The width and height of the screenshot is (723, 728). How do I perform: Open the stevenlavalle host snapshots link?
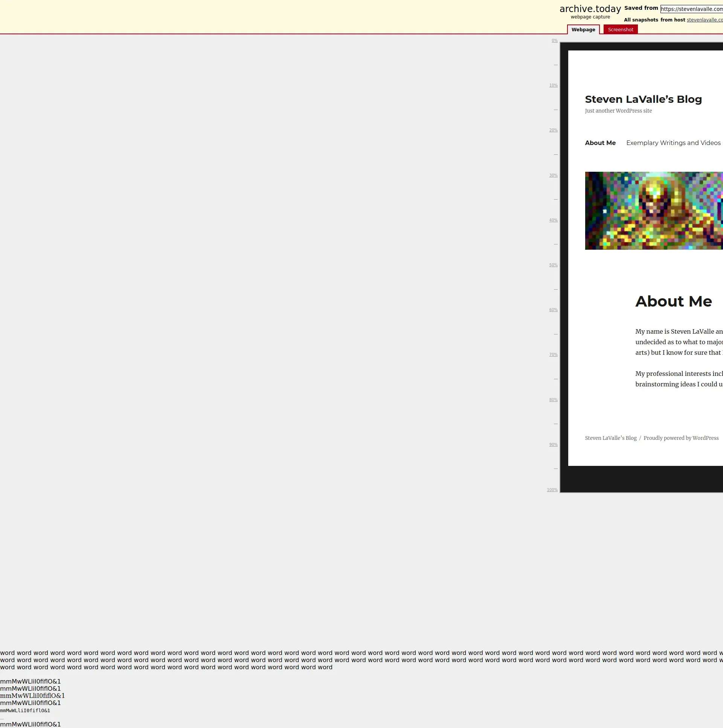click(x=704, y=20)
